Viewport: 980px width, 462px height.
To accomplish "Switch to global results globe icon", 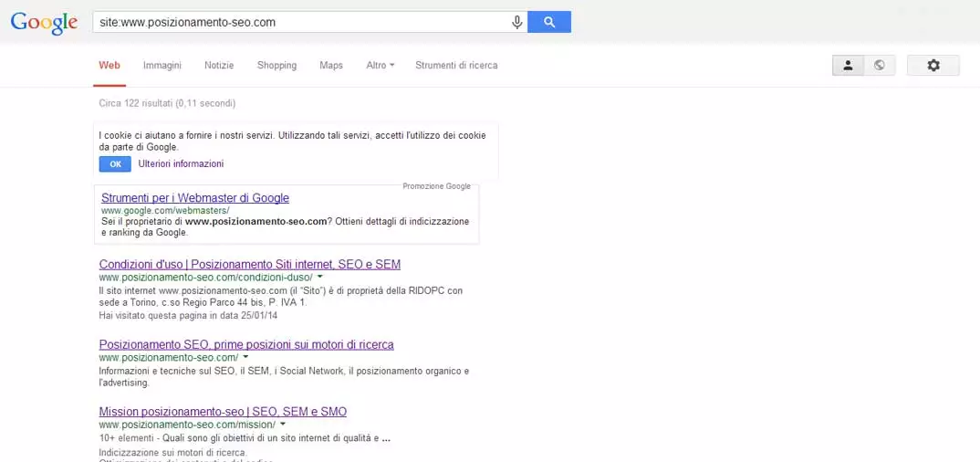I will [x=880, y=65].
